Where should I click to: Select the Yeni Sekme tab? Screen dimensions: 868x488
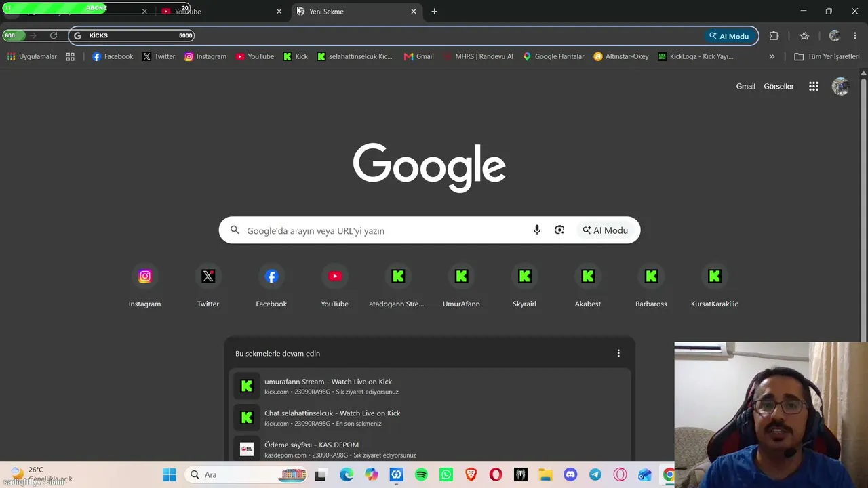356,12
